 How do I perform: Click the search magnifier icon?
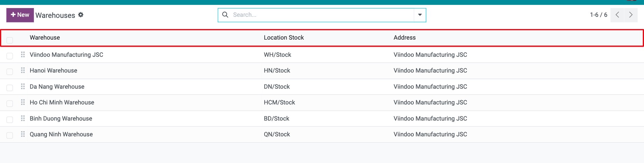pos(225,15)
